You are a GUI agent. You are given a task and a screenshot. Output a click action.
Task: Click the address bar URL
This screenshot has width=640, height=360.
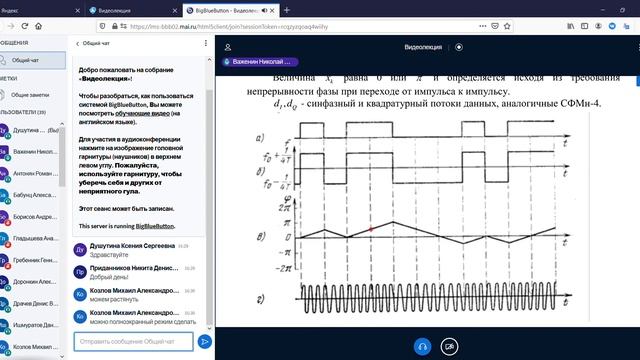229,27
